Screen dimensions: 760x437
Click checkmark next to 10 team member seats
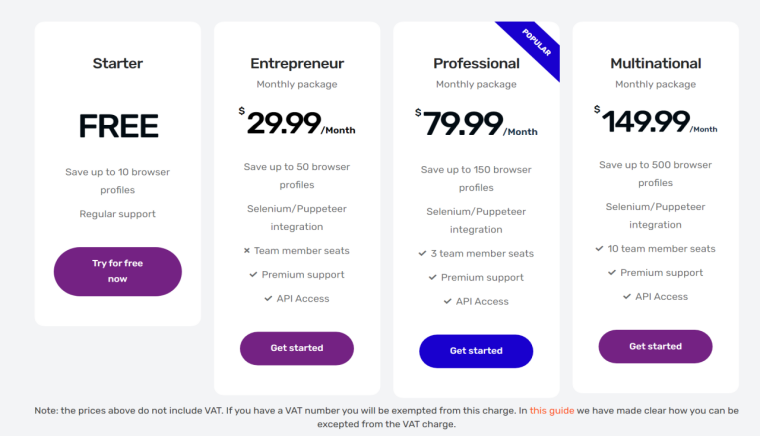click(x=599, y=249)
